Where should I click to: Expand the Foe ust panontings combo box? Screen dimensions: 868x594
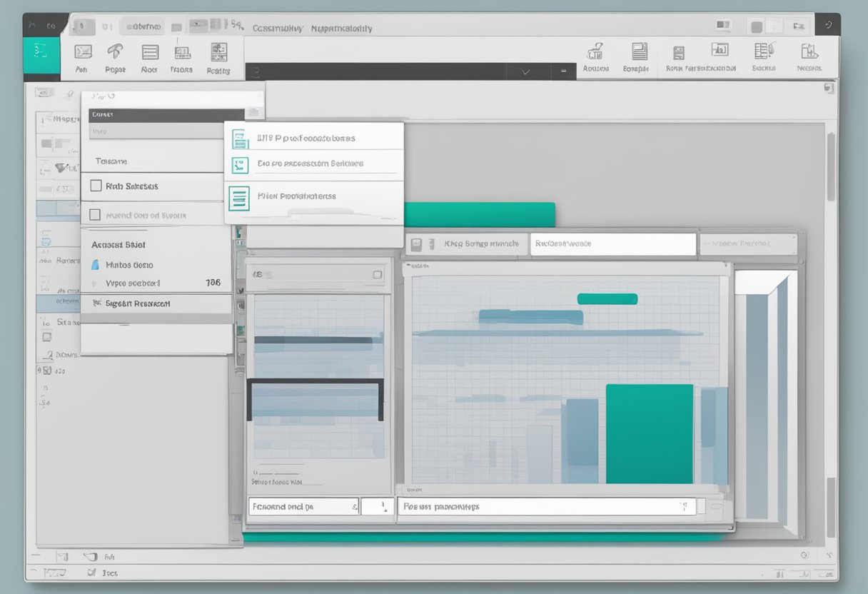click(x=546, y=507)
